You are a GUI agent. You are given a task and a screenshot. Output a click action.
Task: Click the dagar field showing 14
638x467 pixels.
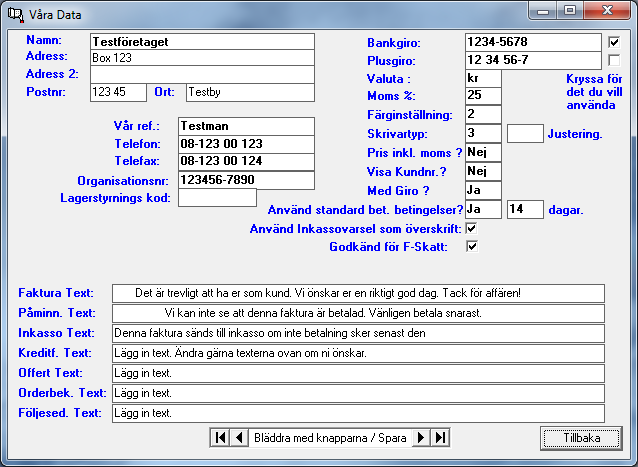click(525, 209)
